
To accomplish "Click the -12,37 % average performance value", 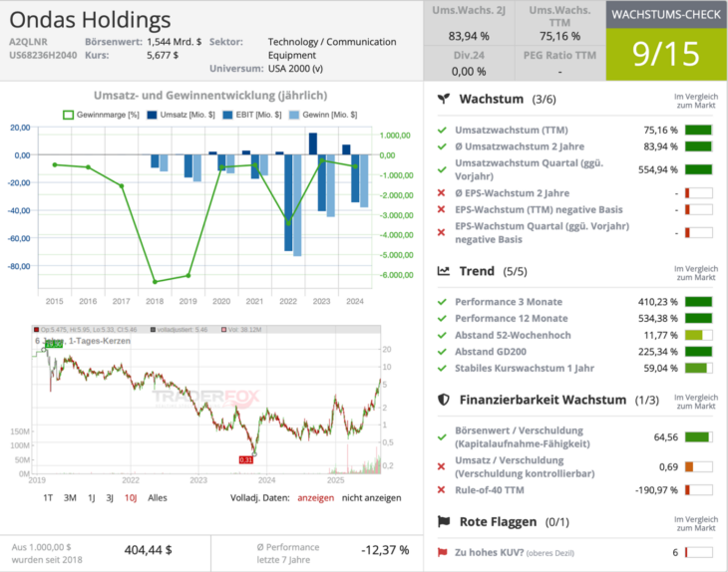I will point(385,550).
